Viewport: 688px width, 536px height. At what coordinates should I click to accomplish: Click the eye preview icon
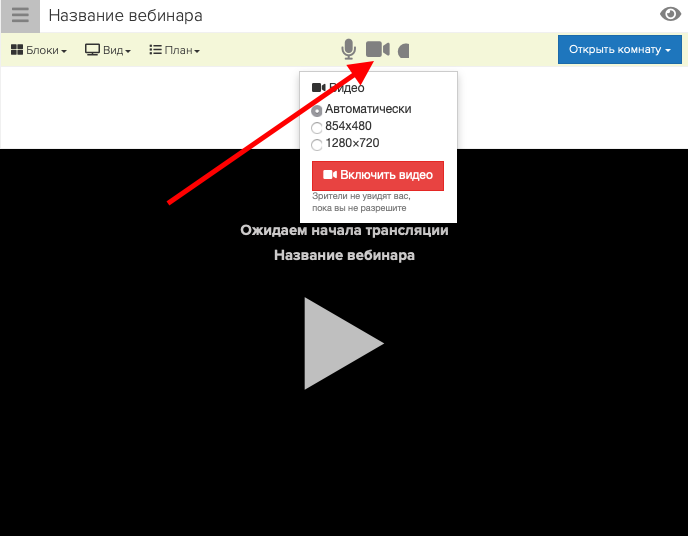[x=670, y=14]
